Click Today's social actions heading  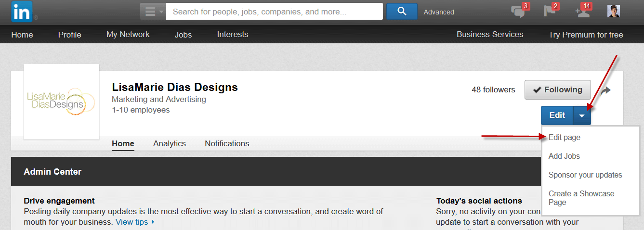pos(479,201)
